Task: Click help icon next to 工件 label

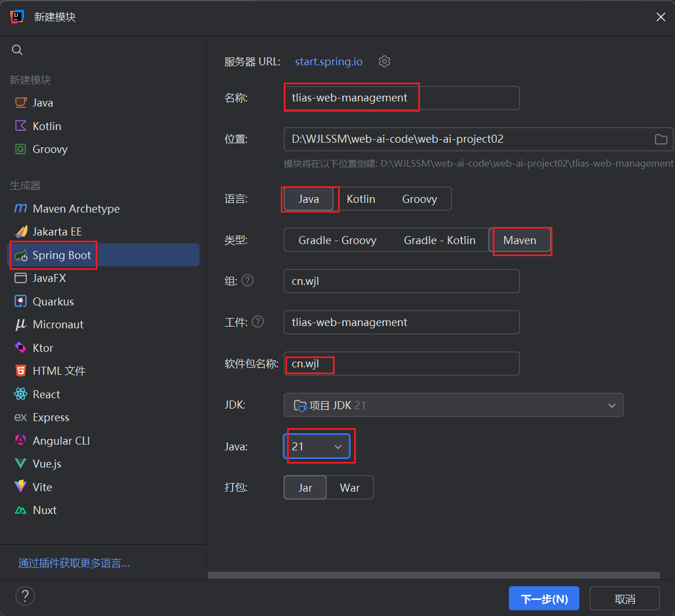Action: [258, 321]
